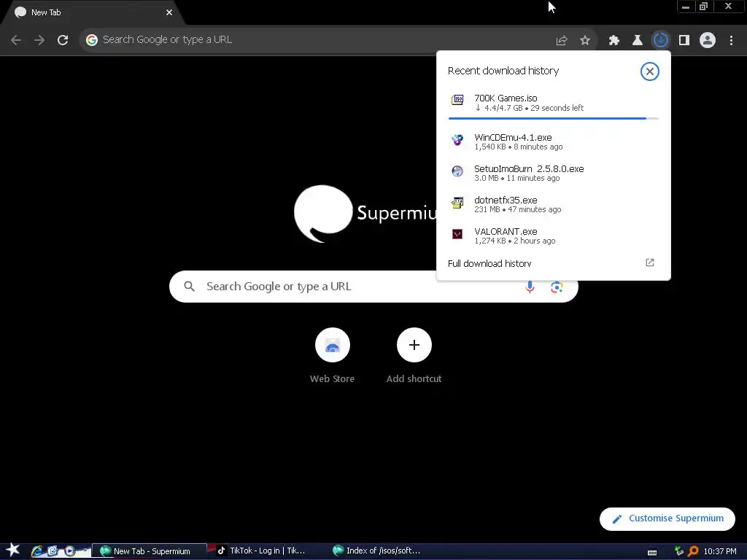The height and width of the screenshot is (560, 747).
Task: Share this page via the share icon
Action: [562, 41]
